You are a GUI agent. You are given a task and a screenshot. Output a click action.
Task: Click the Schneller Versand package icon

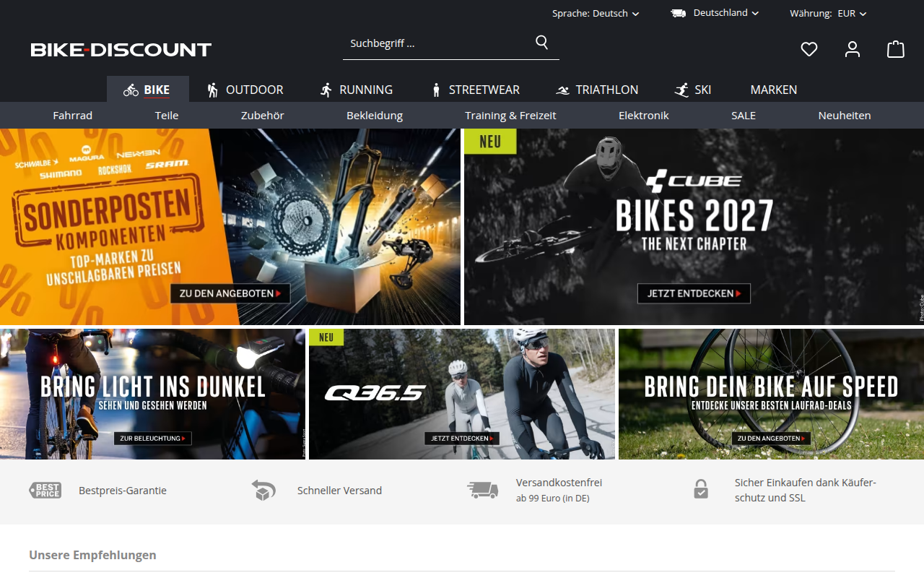pyautogui.click(x=263, y=490)
